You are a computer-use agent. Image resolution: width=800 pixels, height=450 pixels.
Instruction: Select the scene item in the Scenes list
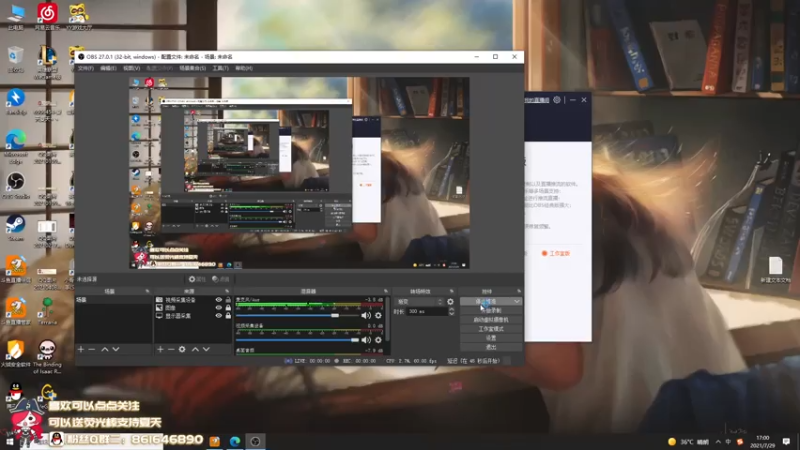pos(113,300)
